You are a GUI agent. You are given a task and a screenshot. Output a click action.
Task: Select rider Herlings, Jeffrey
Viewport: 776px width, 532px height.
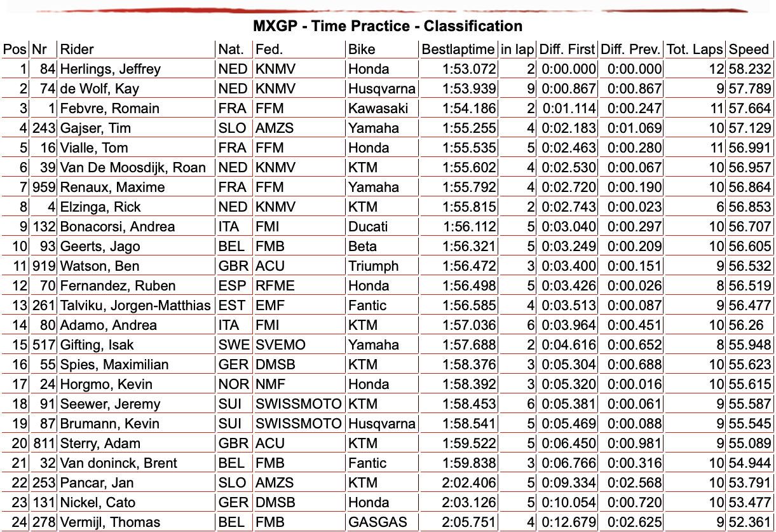pos(111,69)
